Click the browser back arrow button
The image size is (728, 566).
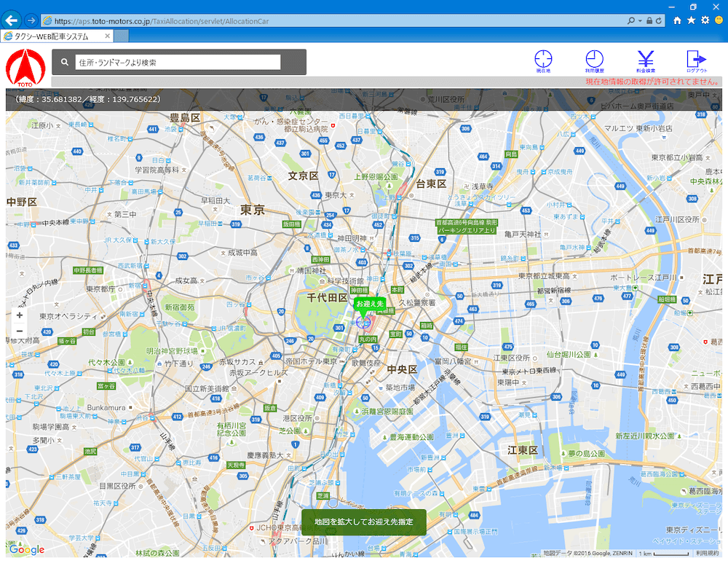click(11, 20)
